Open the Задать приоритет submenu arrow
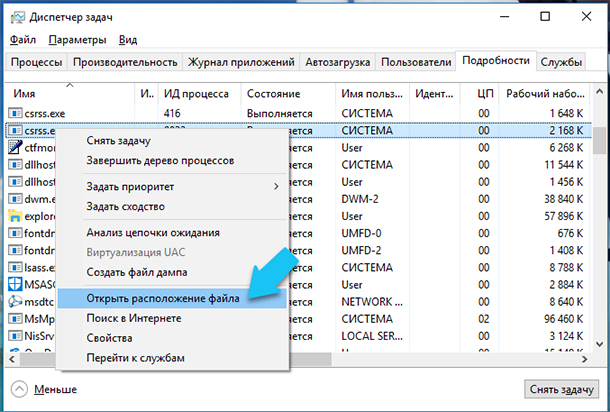Screen dimensions: 610x412 pyautogui.click(x=276, y=186)
